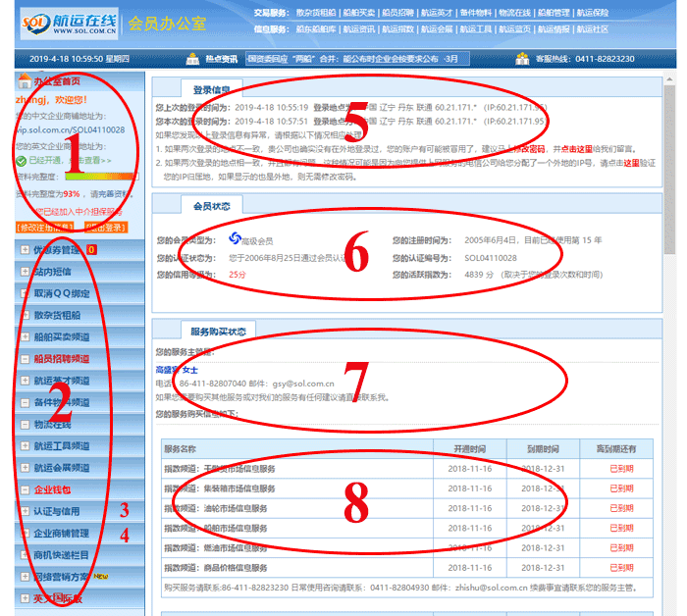Open 航运保险 in the top menu
The height and width of the screenshot is (616, 687).
pyautogui.click(x=593, y=13)
